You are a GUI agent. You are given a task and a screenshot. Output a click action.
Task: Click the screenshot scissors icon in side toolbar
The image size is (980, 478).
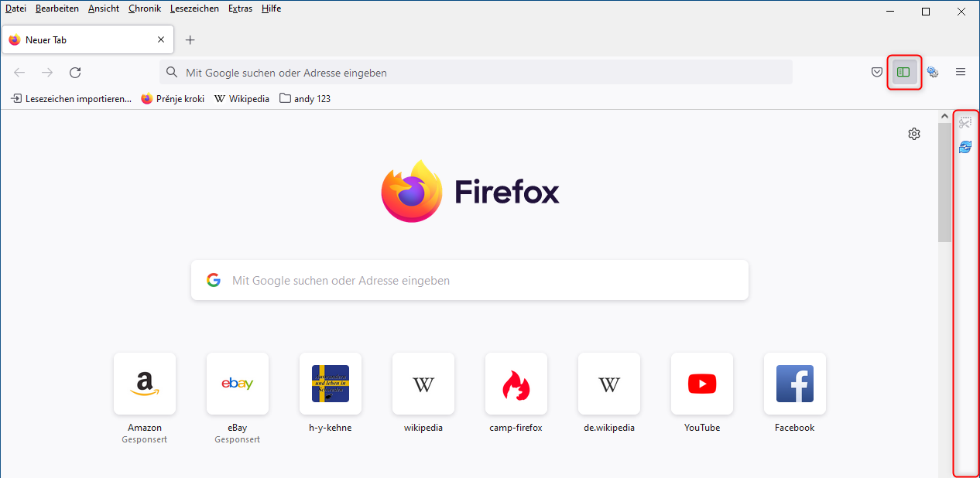click(965, 123)
